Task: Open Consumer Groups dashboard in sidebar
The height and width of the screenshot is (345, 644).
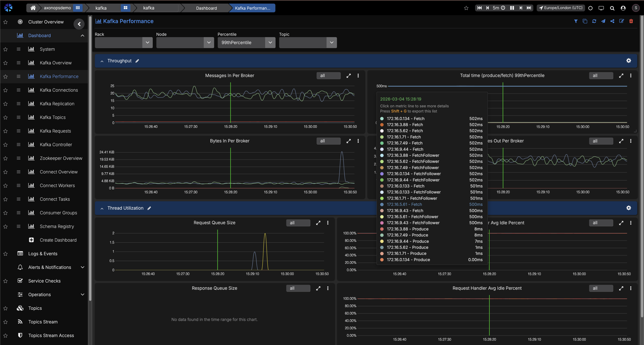Action: click(58, 213)
